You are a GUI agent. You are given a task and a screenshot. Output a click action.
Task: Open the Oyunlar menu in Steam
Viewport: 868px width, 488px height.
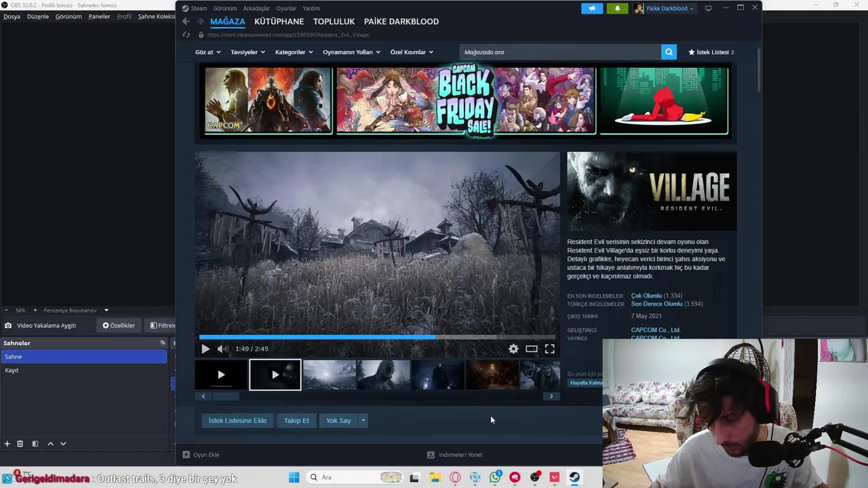pos(286,9)
